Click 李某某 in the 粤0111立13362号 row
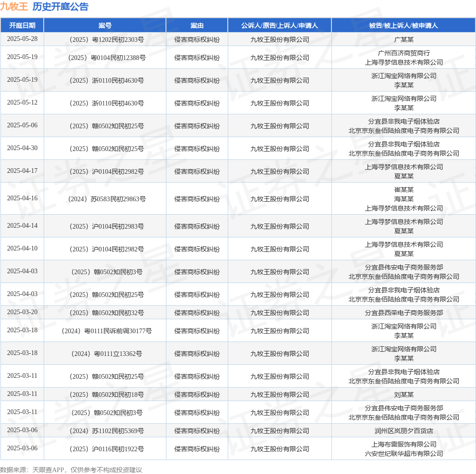The width and height of the screenshot is (476, 474). click(404, 358)
